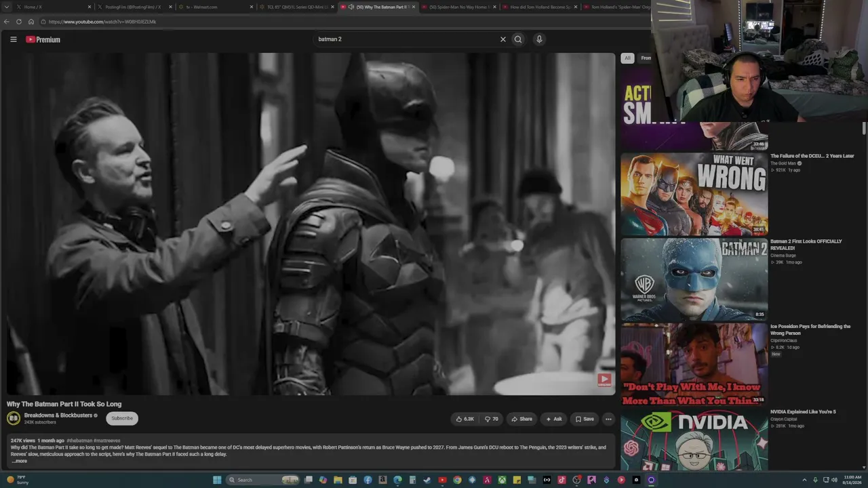Like the video with 6.3K likes
Viewport: 868px width, 488px height.
pyautogui.click(x=465, y=419)
